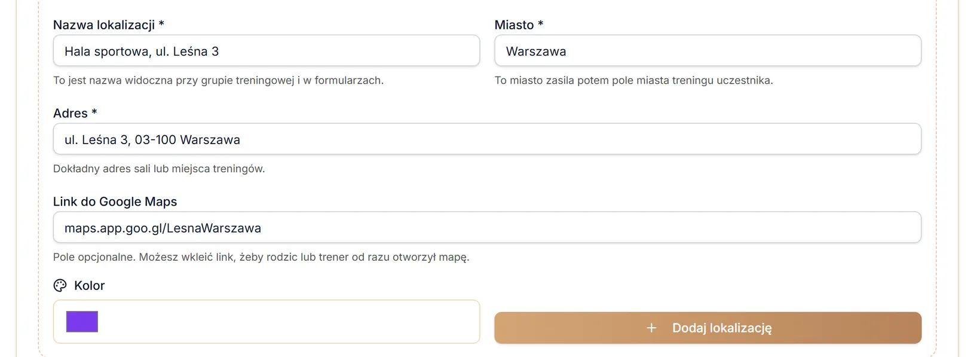Select the Link do Google Maps field
Image resolution: width=980 pixels, height=357 pixels.
click(x=487, y=228)
